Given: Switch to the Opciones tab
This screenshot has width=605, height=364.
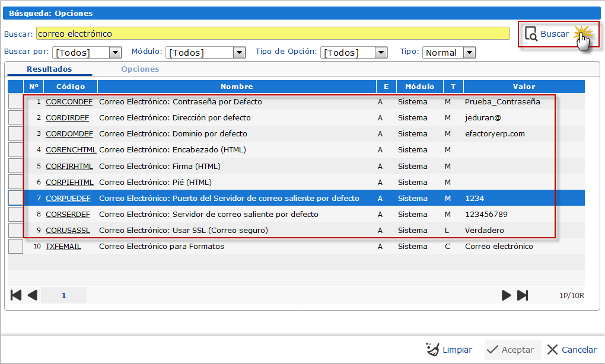Looking at the screenshot, I should [140, 69].
